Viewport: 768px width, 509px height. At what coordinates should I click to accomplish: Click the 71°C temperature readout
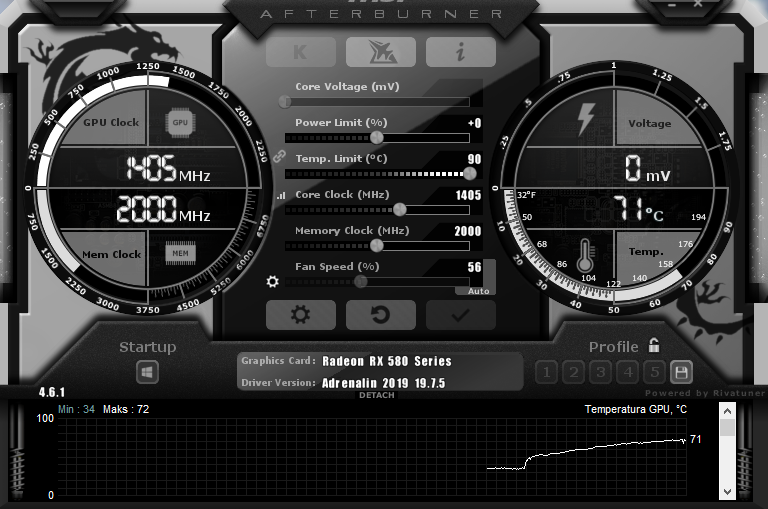(638, 209)
